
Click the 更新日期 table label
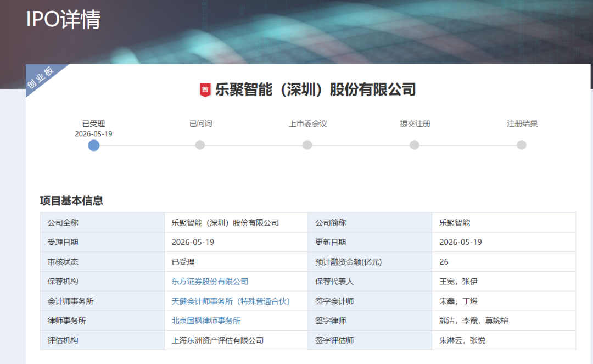click(331, 242)
